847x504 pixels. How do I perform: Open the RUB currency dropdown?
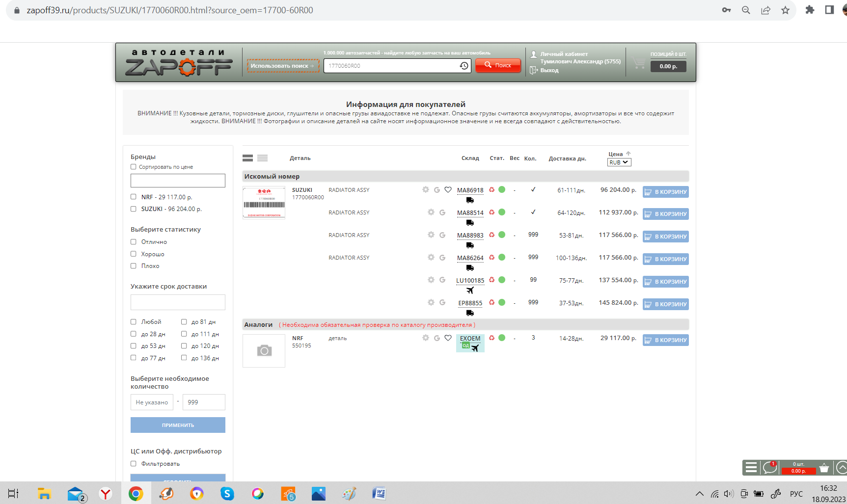pos(619,162)
